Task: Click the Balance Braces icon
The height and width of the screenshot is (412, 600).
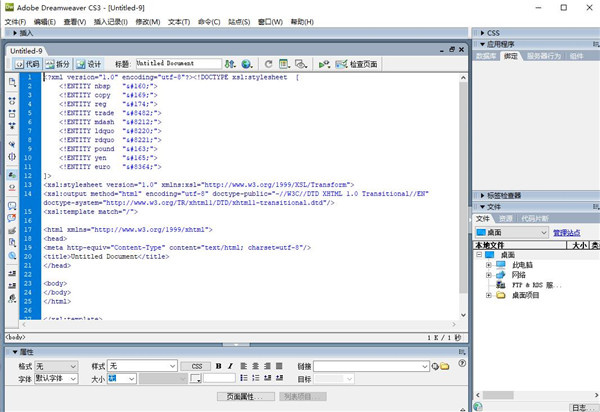Action: click(x=12, y=156)
